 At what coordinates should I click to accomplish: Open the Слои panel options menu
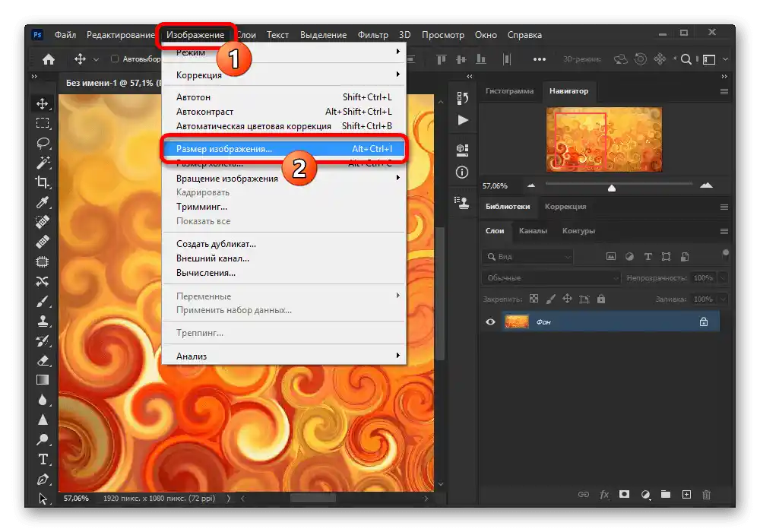coord(724,231)
